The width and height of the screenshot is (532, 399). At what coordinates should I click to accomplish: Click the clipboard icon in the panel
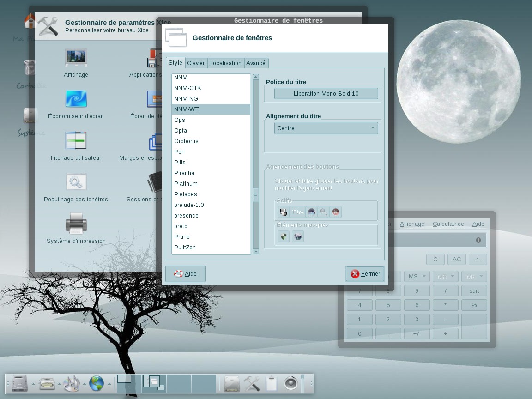[x=272, y=383]
